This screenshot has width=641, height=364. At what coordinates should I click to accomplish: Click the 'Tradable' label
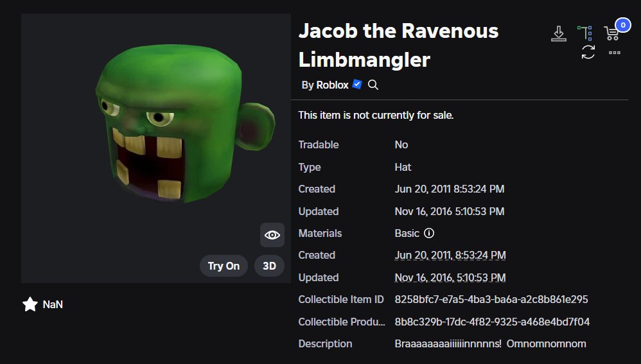pyautogui.click(x=319, y=144)
